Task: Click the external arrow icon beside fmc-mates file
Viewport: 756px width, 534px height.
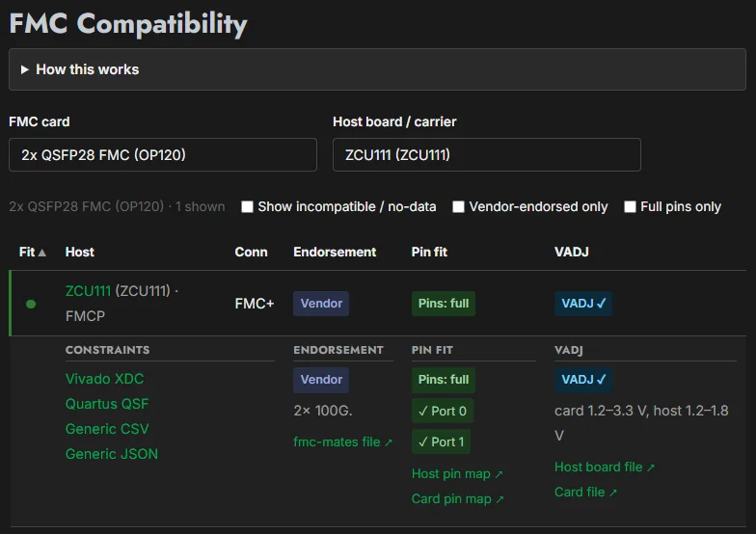Action: point(388,442)
